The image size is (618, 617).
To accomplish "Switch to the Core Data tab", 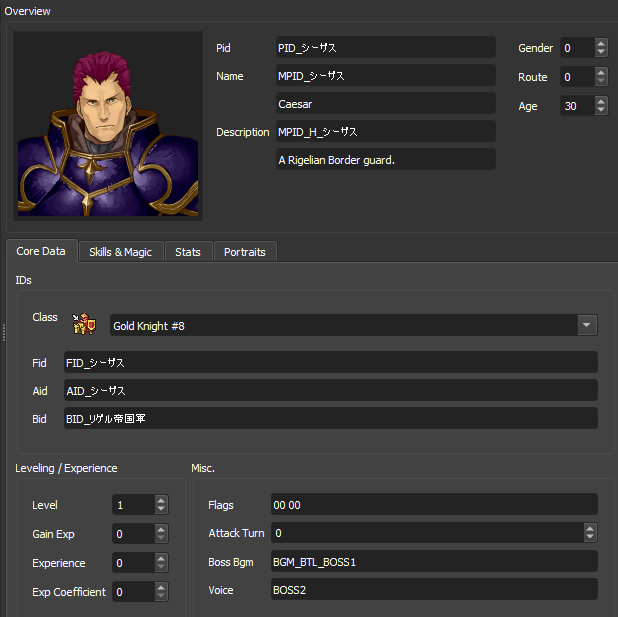I will pos(41,251).
